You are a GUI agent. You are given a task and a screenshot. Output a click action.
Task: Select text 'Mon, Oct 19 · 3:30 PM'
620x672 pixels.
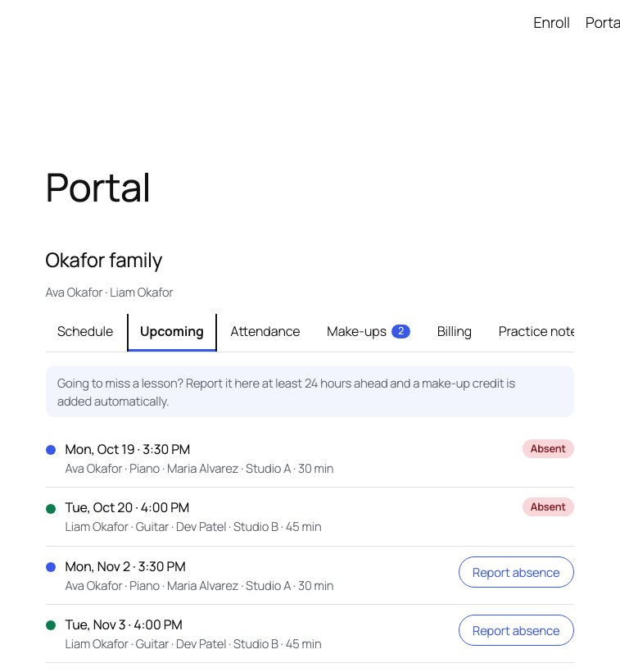coord(128,449)
